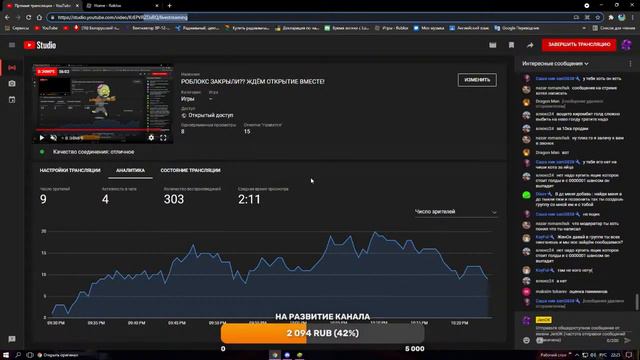640x360 pixels.
Task: Select the Прямые трансляции - YouTube browser tab
Action: (x=42, y=6)
